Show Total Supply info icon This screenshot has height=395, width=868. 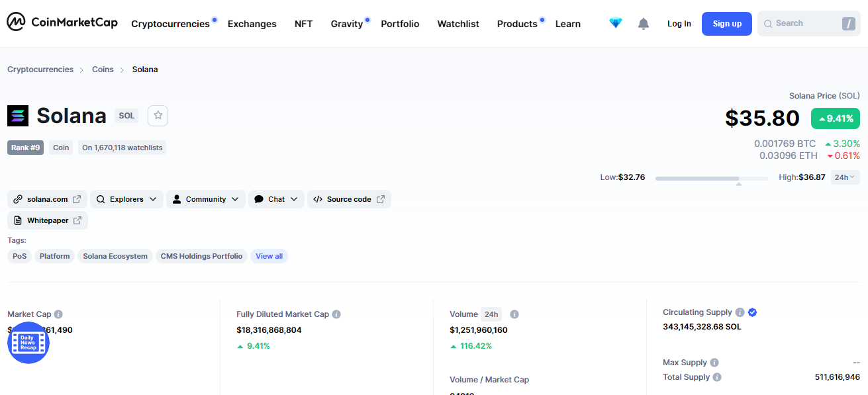[x=717, y=377]
